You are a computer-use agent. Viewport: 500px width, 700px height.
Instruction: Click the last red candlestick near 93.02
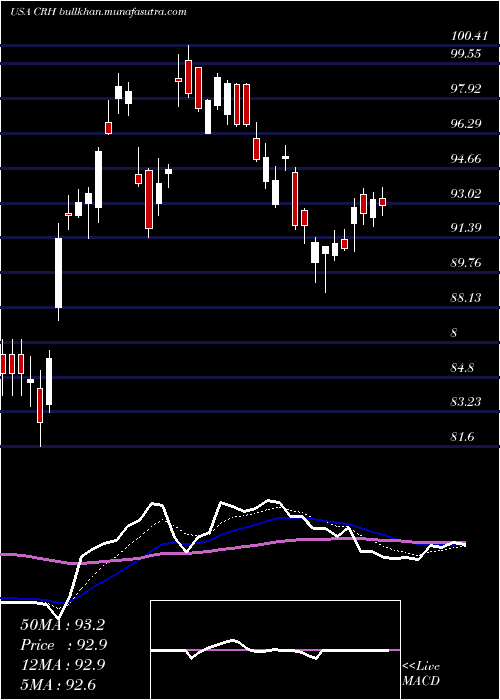click(x=382, y=201)
